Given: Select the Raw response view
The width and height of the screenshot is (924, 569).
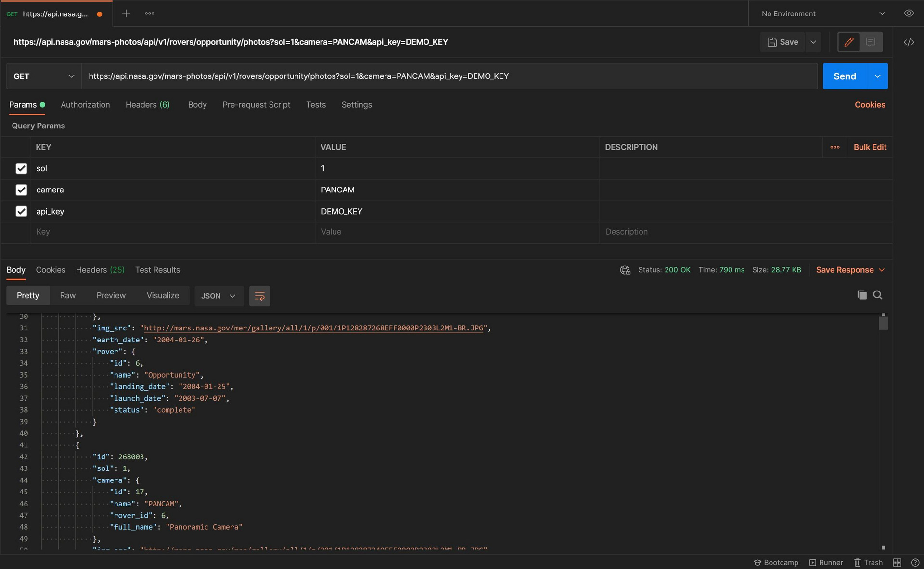Looking at the screenshot, I should pos(68,295).
